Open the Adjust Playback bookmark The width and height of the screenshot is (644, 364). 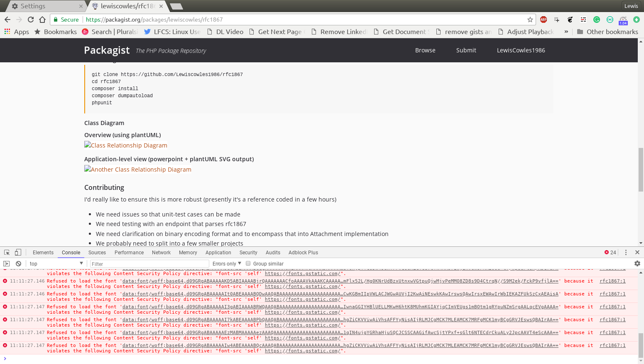point(526,32)
